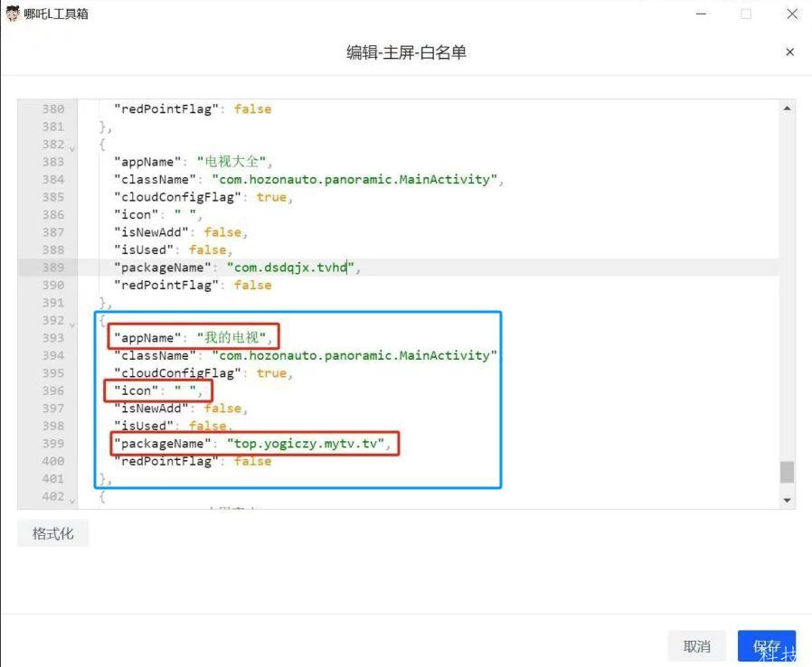Maximize the toolbox window
Image resolution: width=812 pixels, height=667 pixels.
point(746,14)
